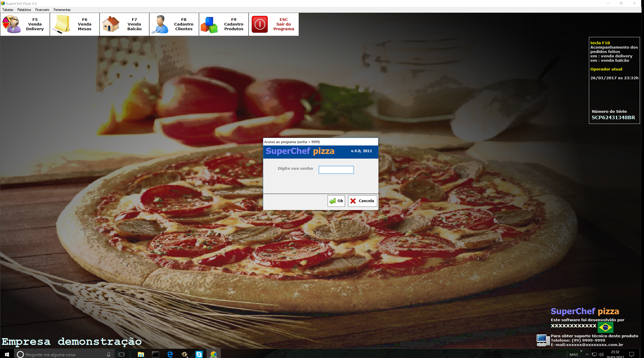The image size is (644, 358).
Task: Click the 'tecla F10' heading in the info panel
Action: click(x=600, y=43)
